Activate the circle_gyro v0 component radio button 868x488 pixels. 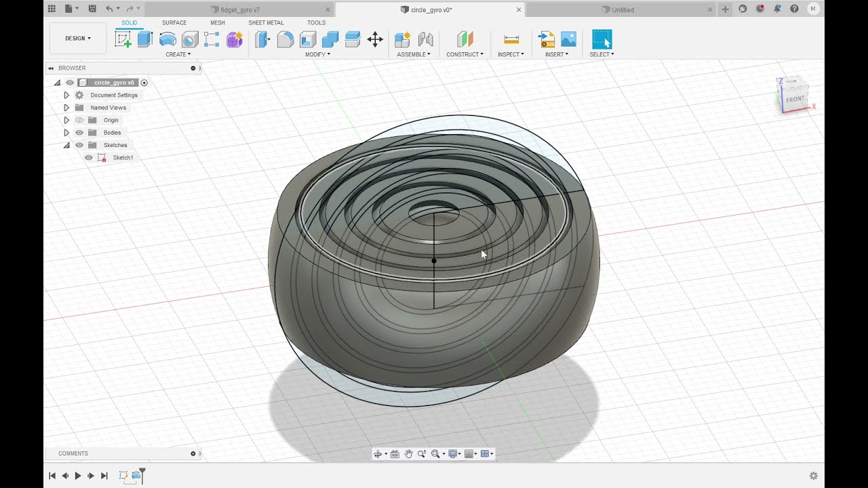[x=144, y=83]
